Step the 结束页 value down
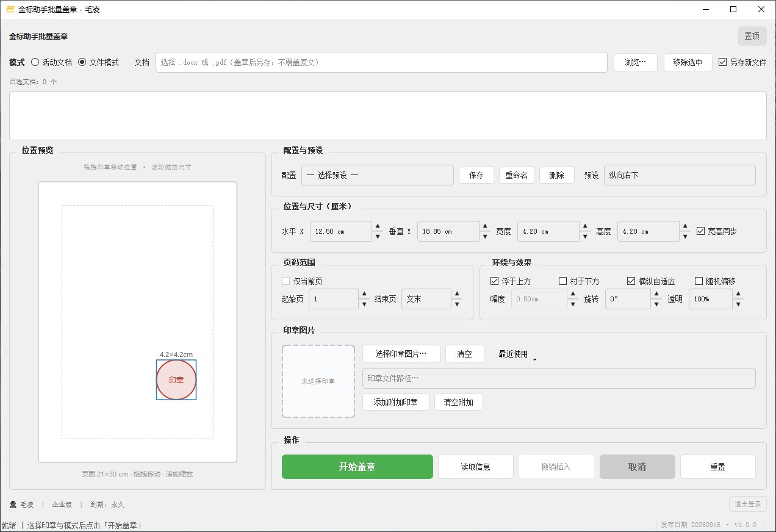Viewport: 776px width, 532px height. (x=457, y=304)
